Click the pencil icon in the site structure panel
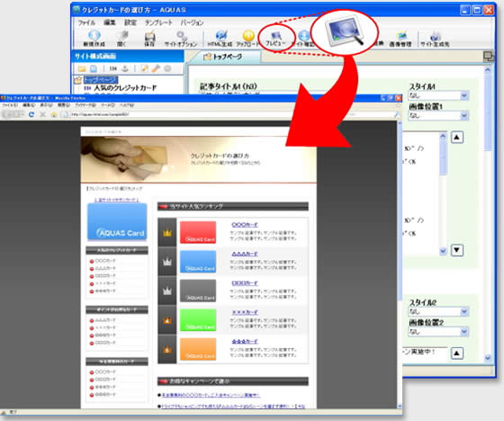Screen dimensions: 504x421 (144, 68)
